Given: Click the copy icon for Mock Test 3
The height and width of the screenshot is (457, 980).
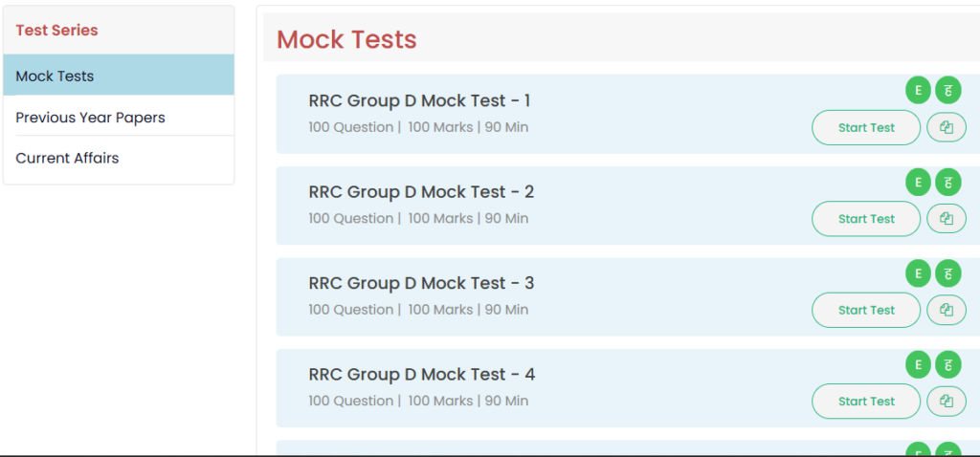Looking at the screenshot, I should click(x=947, y=310).
